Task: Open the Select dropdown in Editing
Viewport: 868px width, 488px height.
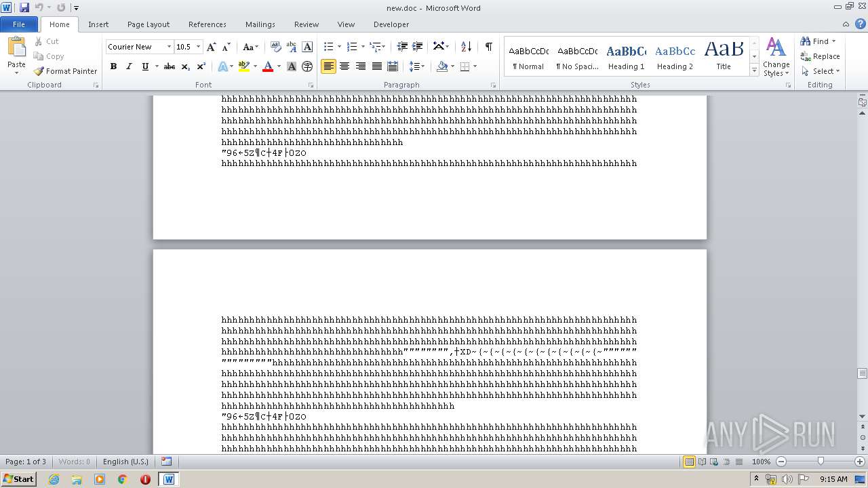Action: [821, 71]
